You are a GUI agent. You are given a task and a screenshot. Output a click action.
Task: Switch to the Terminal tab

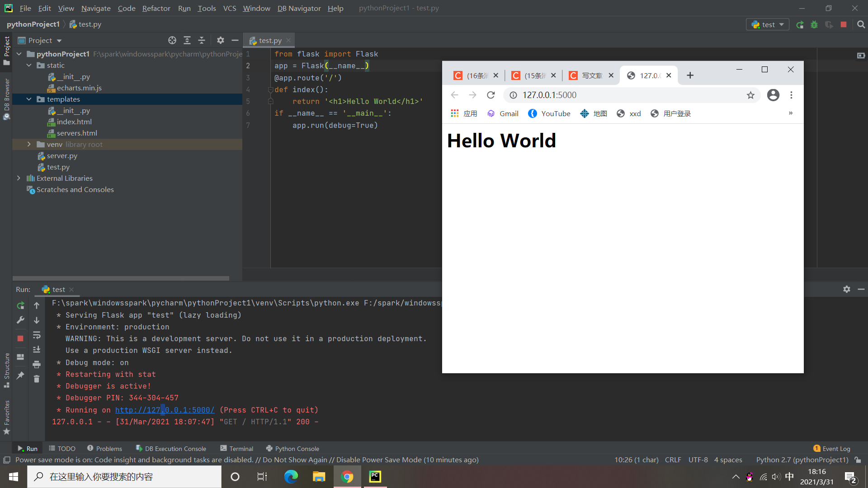tap(236, 449)
